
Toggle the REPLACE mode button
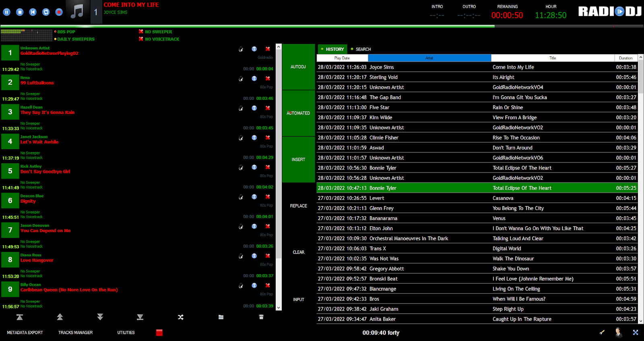click(298, 206)
